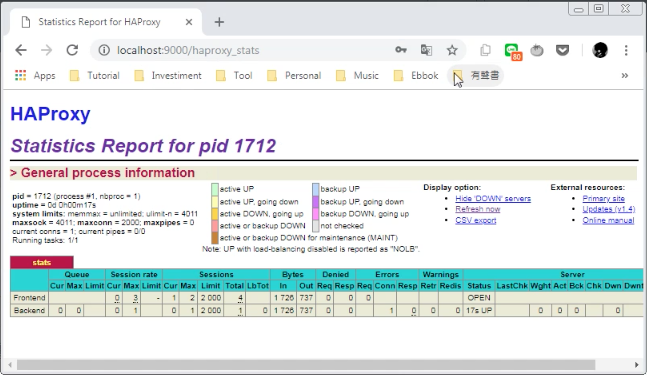
Task: Click the OPEN status cell
Action: 479,298
